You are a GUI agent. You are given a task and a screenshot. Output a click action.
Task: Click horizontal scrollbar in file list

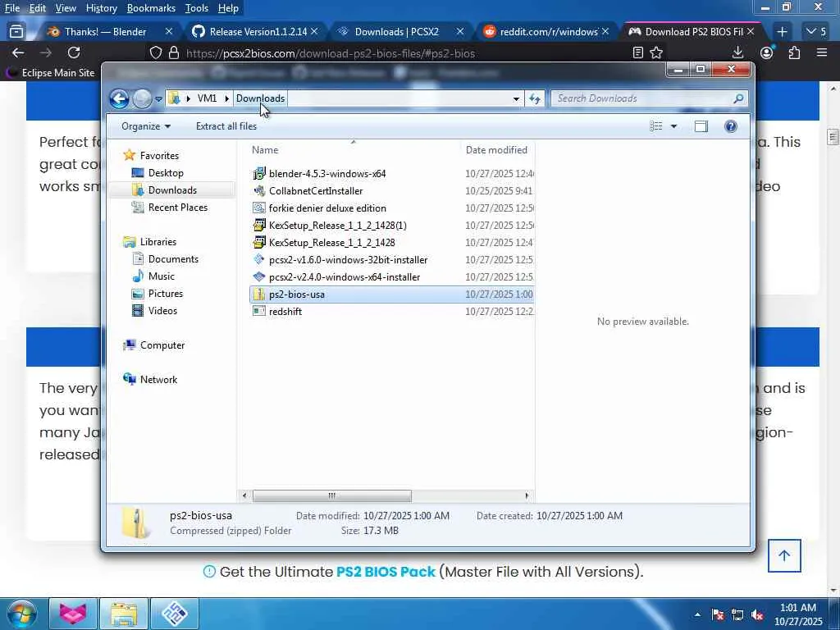(x=332, y=495)
